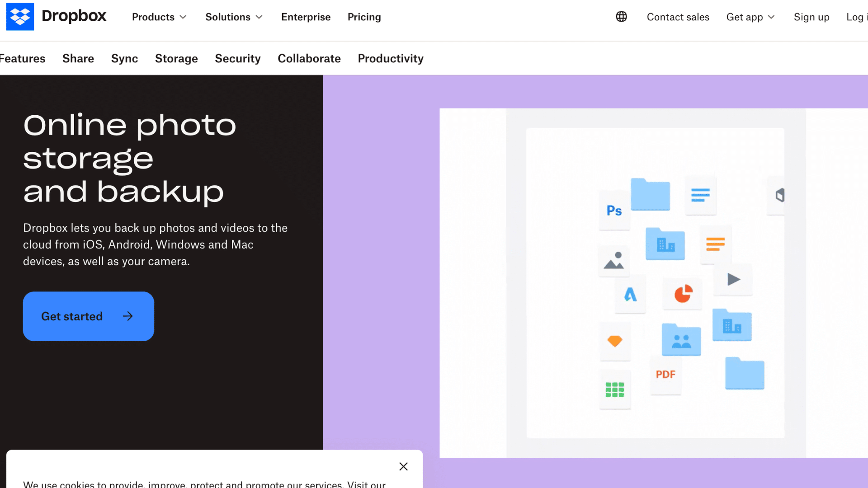Image resolution: width=868 pixels, height=488 pixels.
Task: Click the building folder beside the image icon
Action: click(x=665, y=244)
